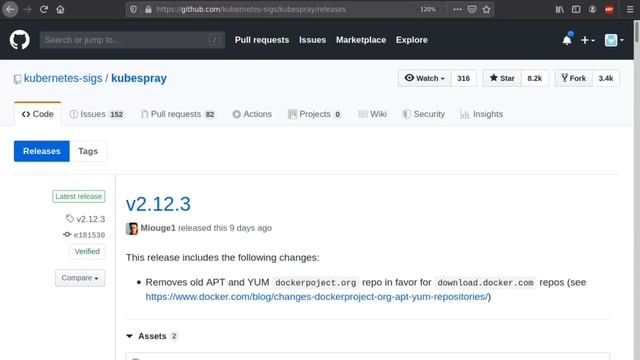Open the Firefox hamburger menu
640x360 pixels.
630,9
